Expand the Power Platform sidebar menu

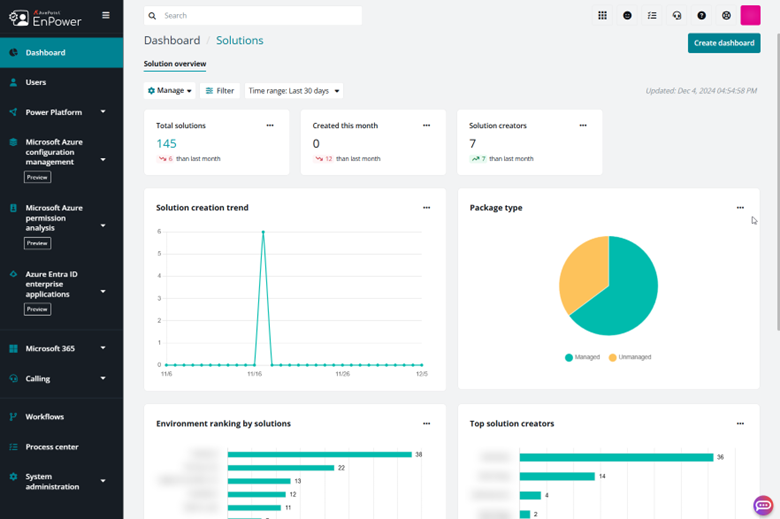pyautogui.click(x=103, y=111)
